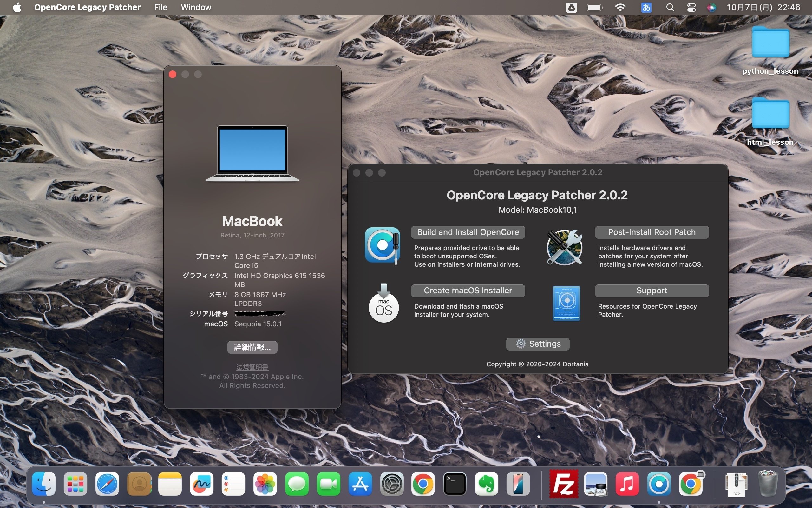This screenshot has width=812, height=508.
Task: Open Evernote from the Dock
Action: (x=486, y=484)
